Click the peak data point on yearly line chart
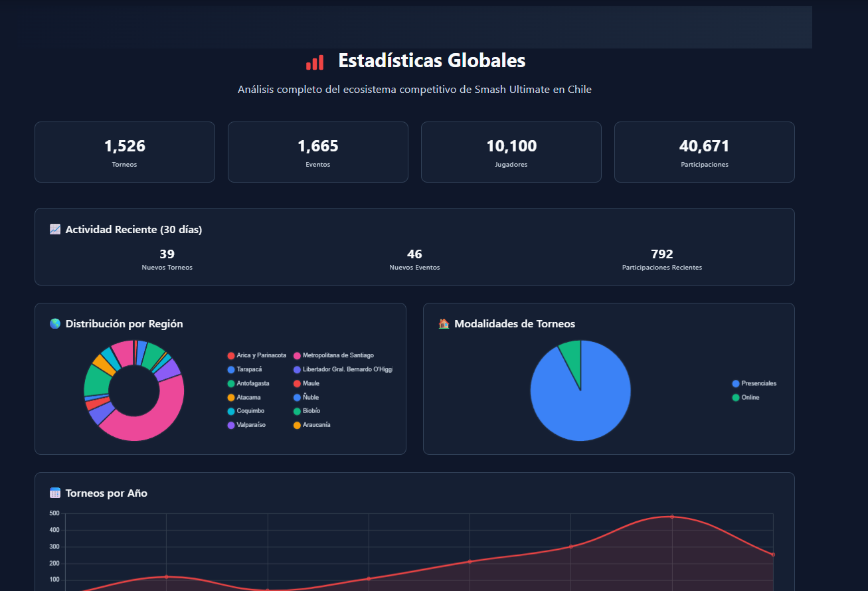Viewport: 868px width, 591px height. [672, 517]
